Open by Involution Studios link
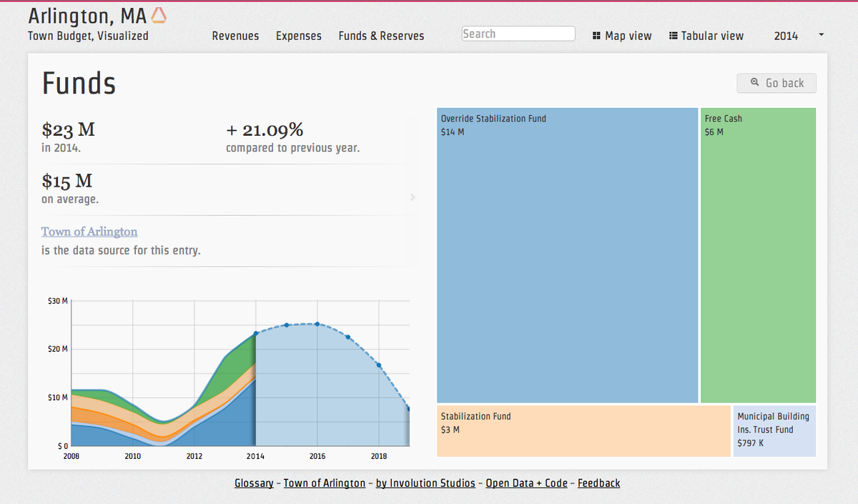Screen dimensions: 858x504 pyautogui.click(x=425, y=483)
